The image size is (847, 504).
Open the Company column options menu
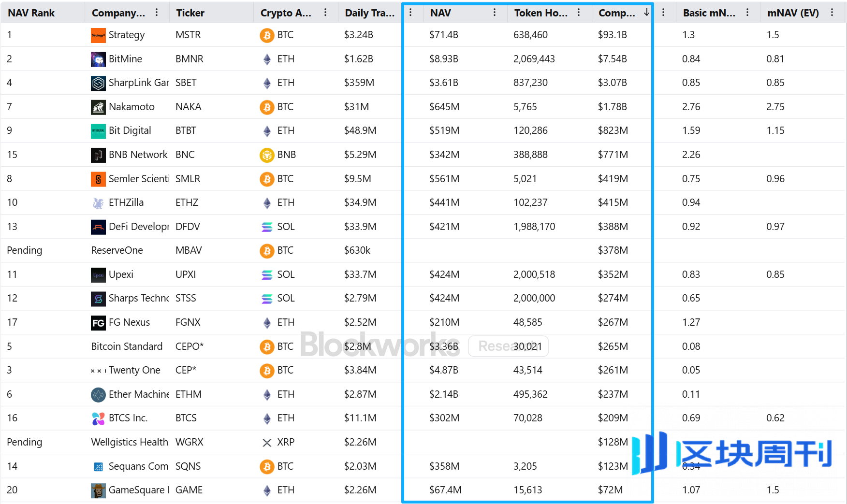[157, 13]
